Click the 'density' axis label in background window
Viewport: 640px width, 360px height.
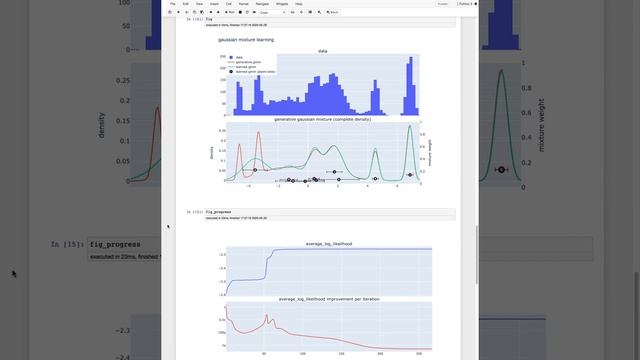point(102,125)
